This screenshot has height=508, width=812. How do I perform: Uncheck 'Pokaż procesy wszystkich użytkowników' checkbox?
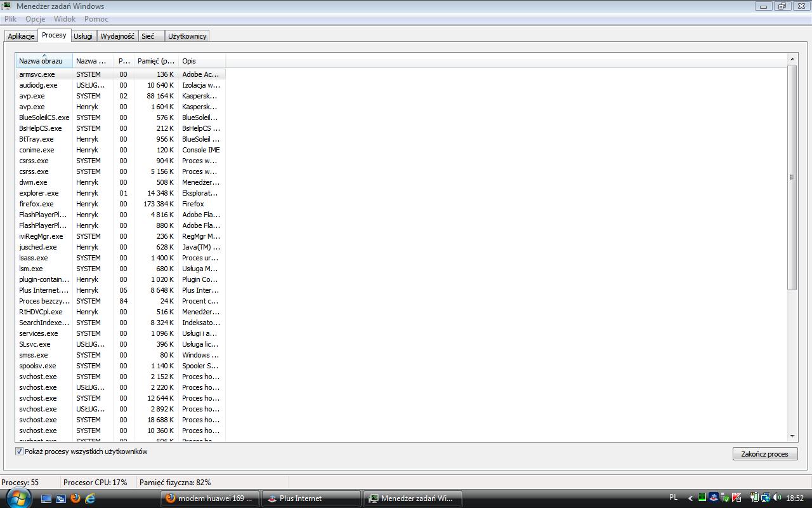19,451
